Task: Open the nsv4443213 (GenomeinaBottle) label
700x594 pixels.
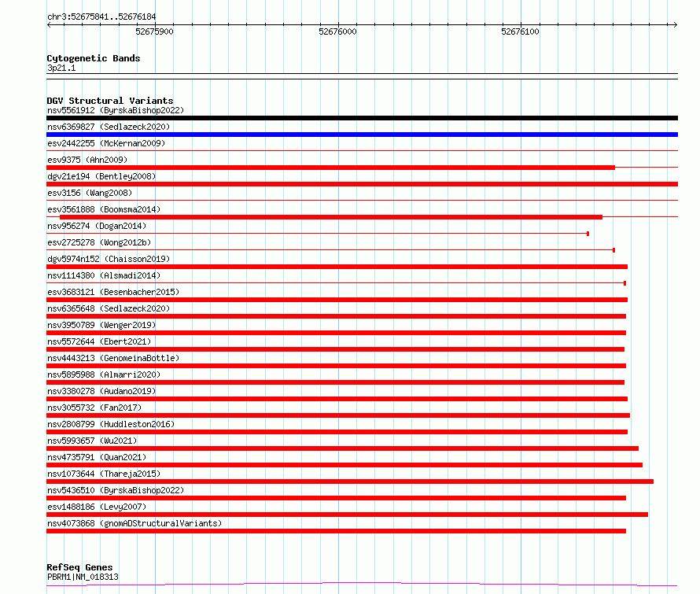Action: [113, 358]
